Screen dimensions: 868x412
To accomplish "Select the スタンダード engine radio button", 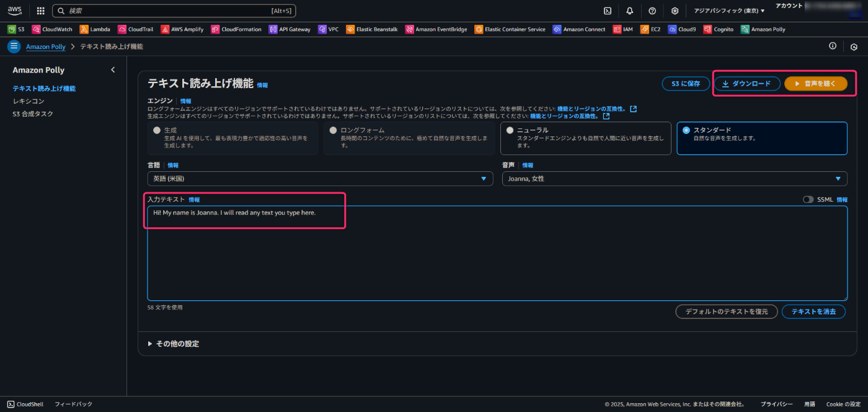I will click(x=686, y=130).
